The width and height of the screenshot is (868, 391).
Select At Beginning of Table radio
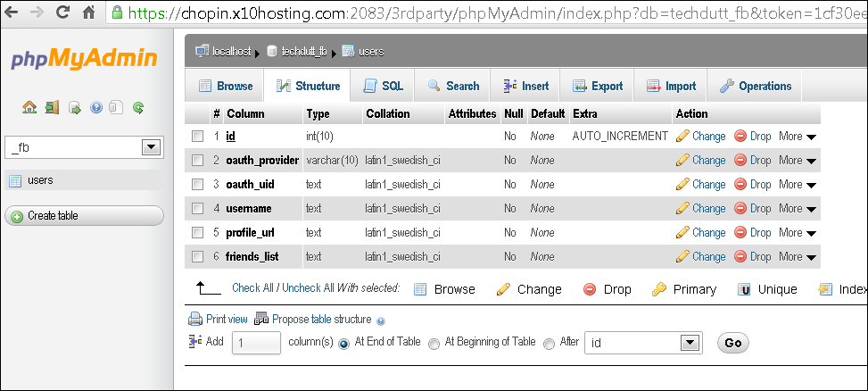(434, 344)
